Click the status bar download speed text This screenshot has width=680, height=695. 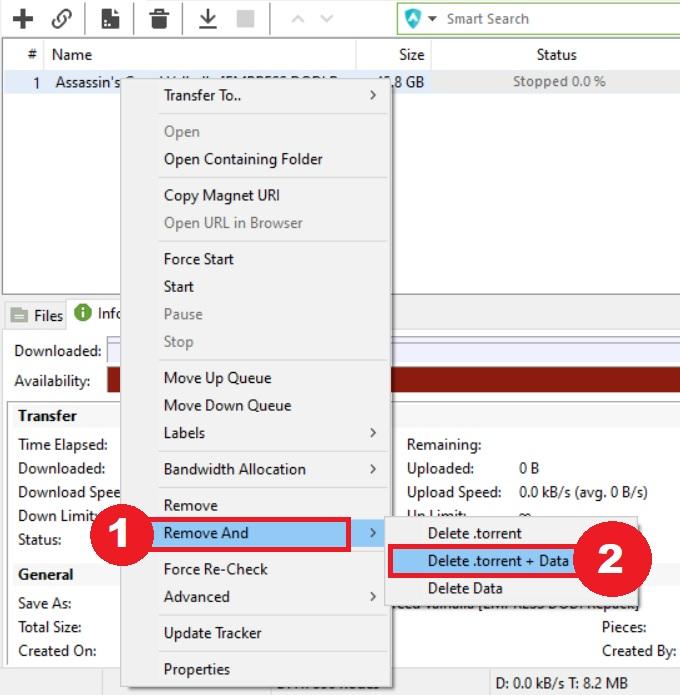pos(561,683)
